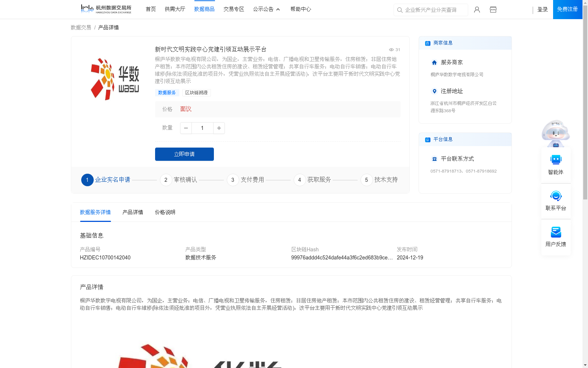Switch to the 产品详情 tab
Screen dimensions: 588x368
coord(133,212)
